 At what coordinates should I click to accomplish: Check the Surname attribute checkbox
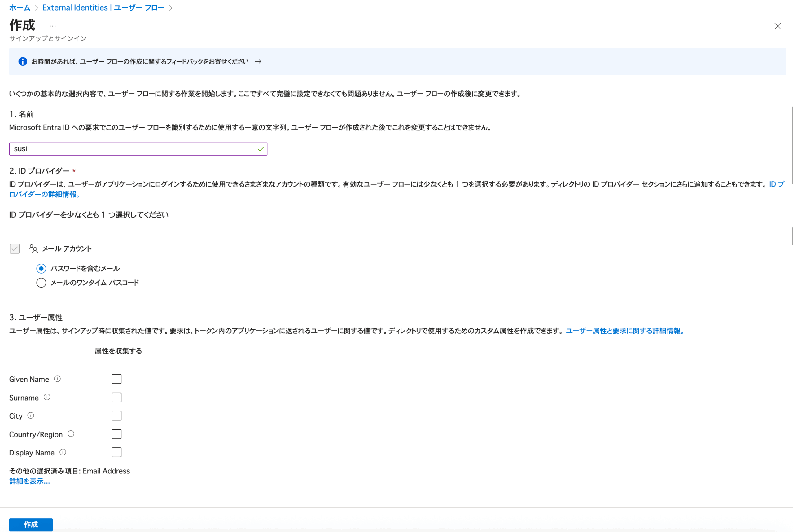(116, 397)
